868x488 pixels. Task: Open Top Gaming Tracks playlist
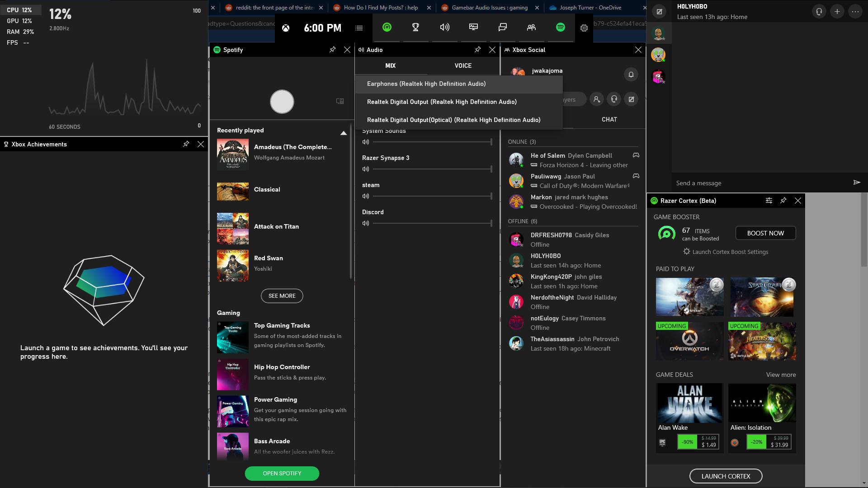tap(282, 337)
